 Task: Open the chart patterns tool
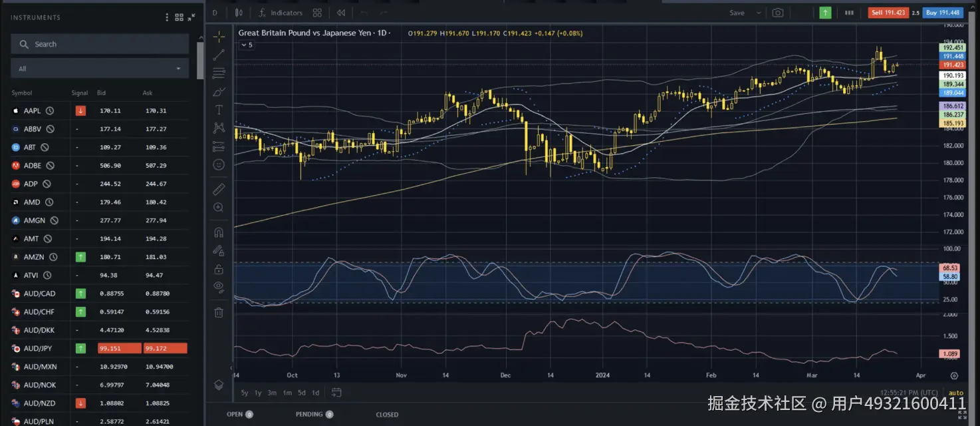219,128
